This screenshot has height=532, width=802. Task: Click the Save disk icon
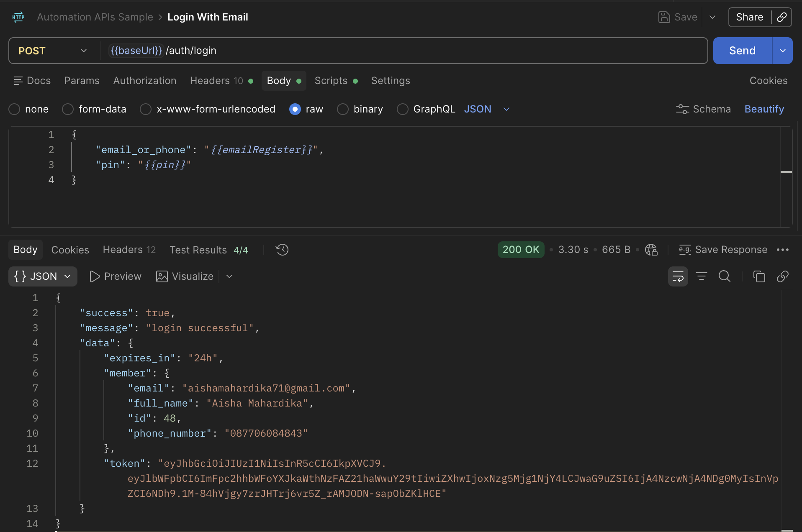[x=664, y=17]
